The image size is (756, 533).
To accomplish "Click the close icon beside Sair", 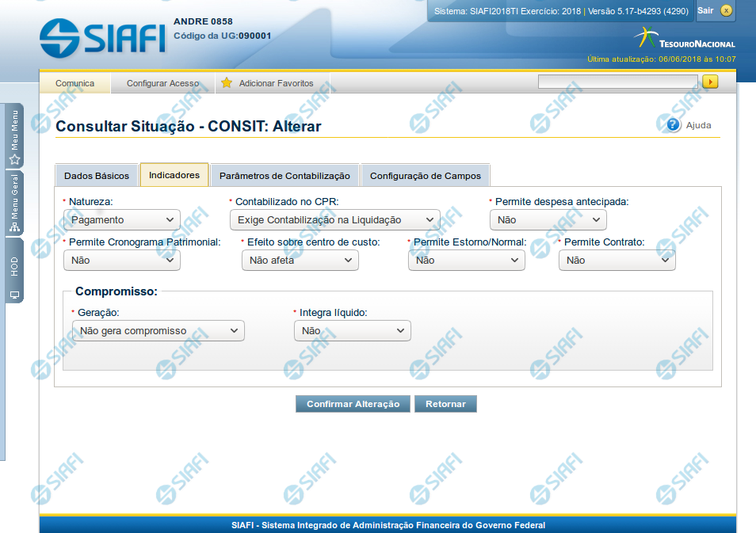I will pos(727,11).
